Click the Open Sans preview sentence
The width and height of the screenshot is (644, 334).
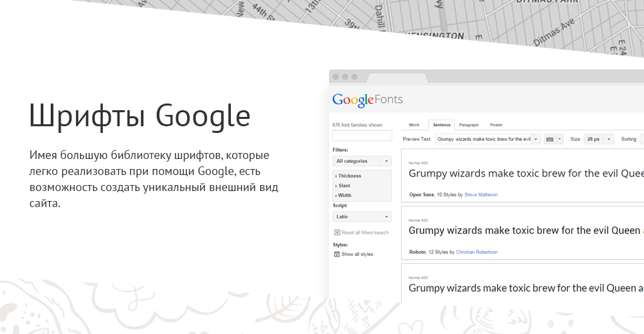click(526, 174)
